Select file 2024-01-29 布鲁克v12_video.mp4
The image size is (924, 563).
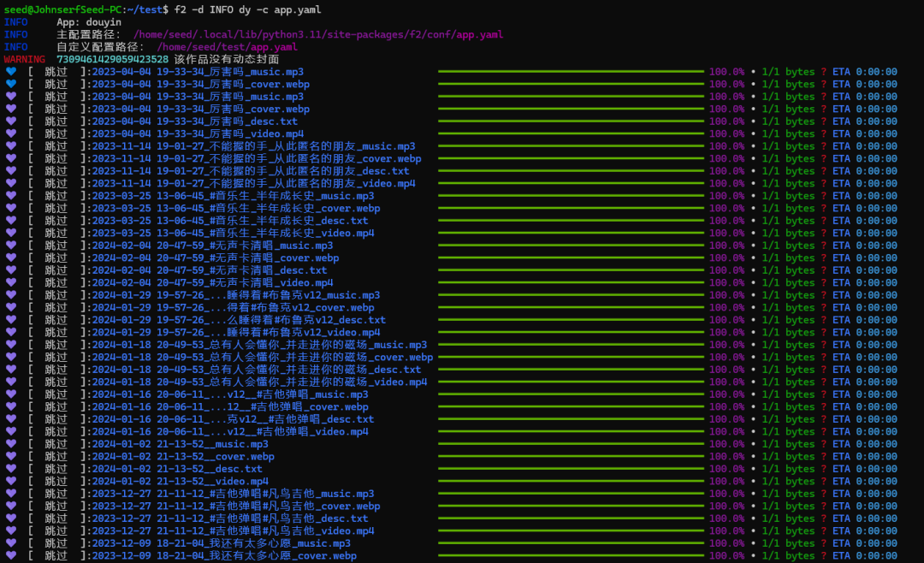(x=236, y=332)
